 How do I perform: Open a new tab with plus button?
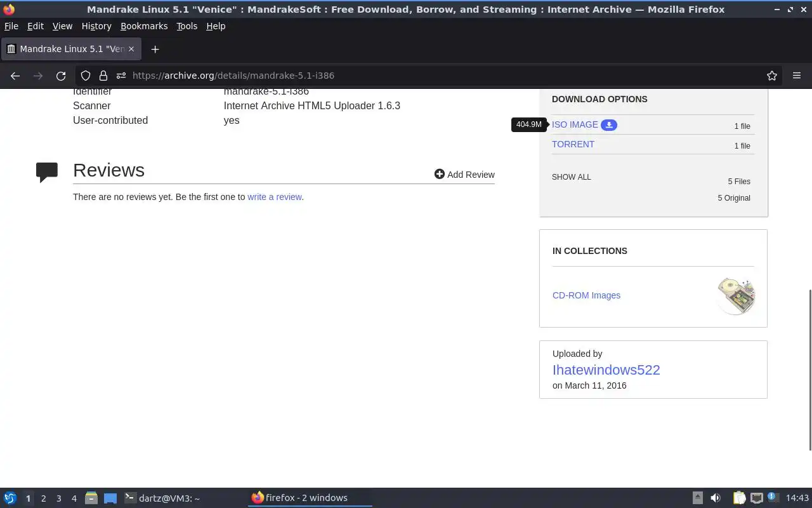click(x=155, y=49)
